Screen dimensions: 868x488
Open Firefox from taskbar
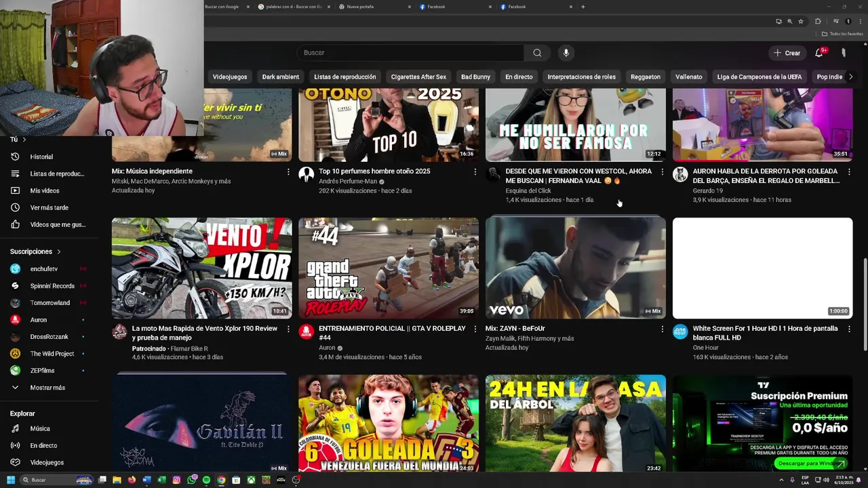pos(132,480)
